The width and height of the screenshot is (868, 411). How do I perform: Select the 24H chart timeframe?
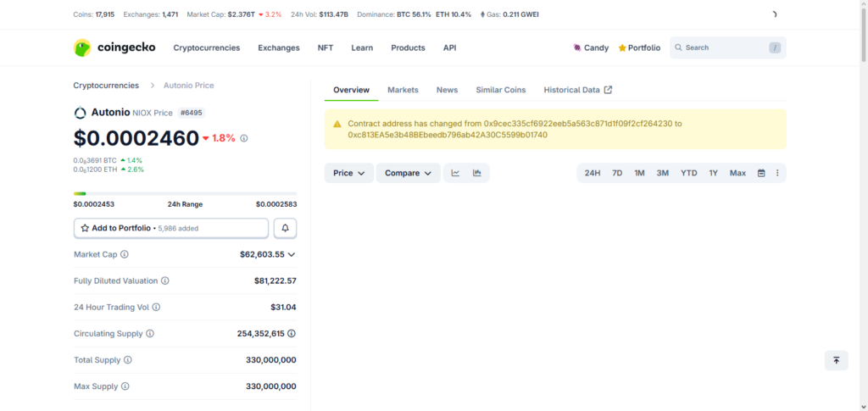(593, 173)
